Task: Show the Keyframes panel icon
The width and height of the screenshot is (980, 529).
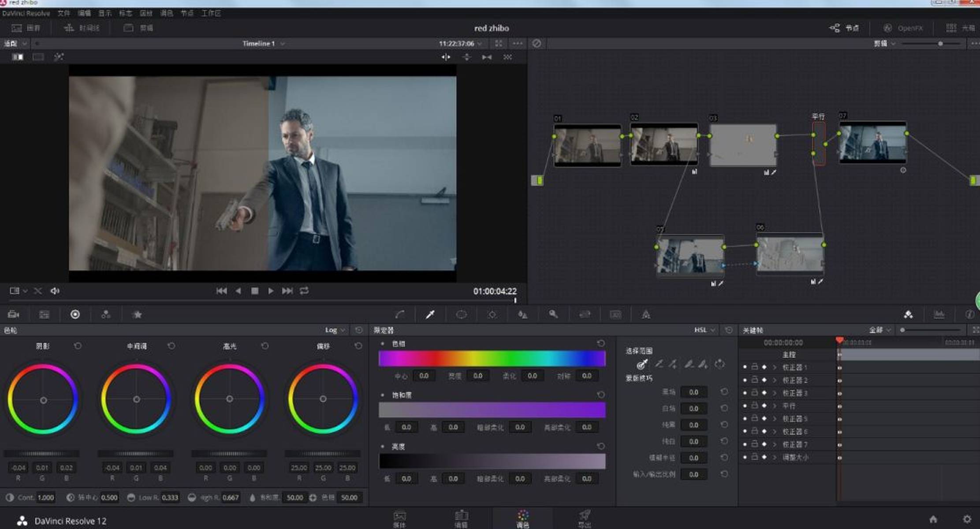Action: click(908, 314)
